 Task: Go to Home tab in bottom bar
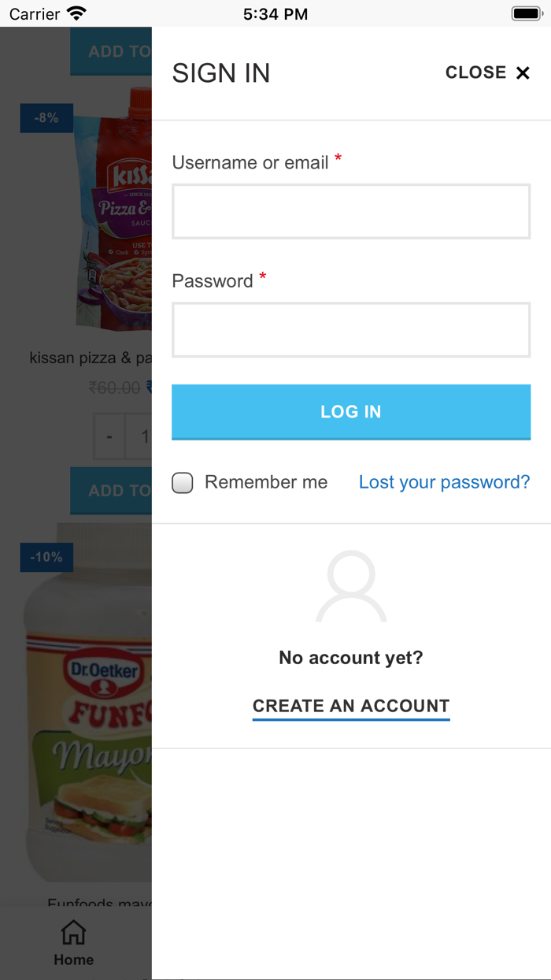(73, 944)
